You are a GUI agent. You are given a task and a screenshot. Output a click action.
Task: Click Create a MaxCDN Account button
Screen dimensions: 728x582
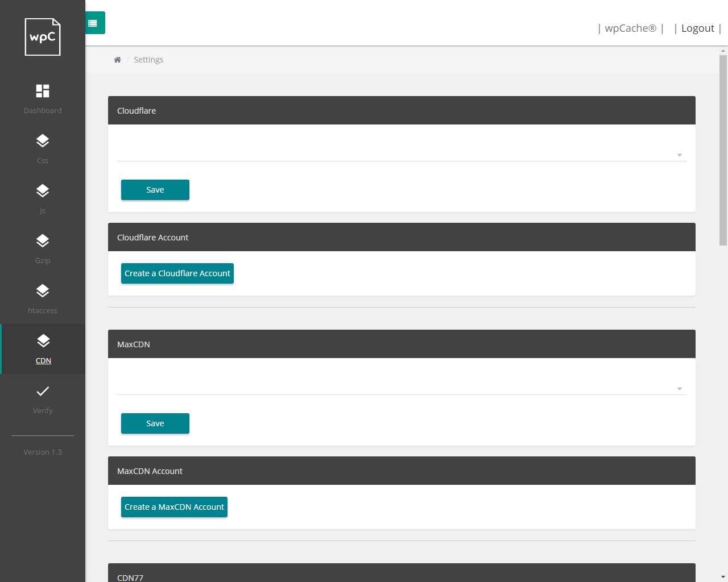(x=174, y=507)
